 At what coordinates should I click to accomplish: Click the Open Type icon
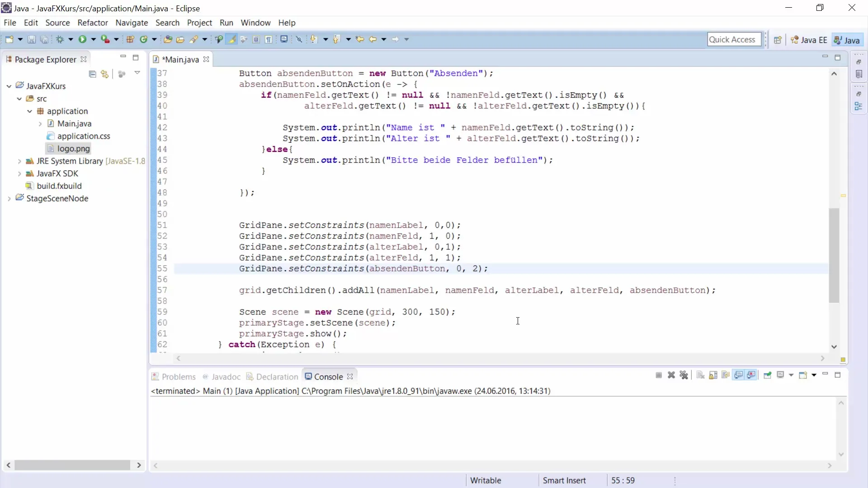(168, 39)
